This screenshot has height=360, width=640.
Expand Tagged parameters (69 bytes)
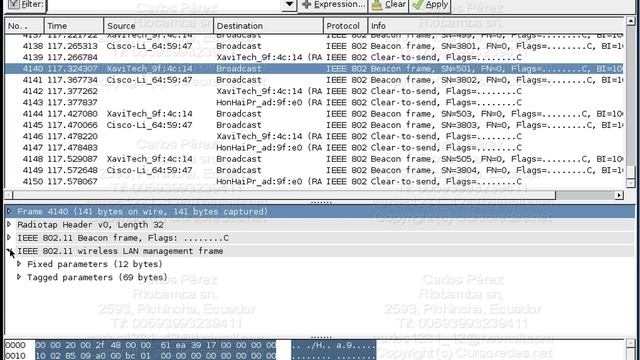19,277
